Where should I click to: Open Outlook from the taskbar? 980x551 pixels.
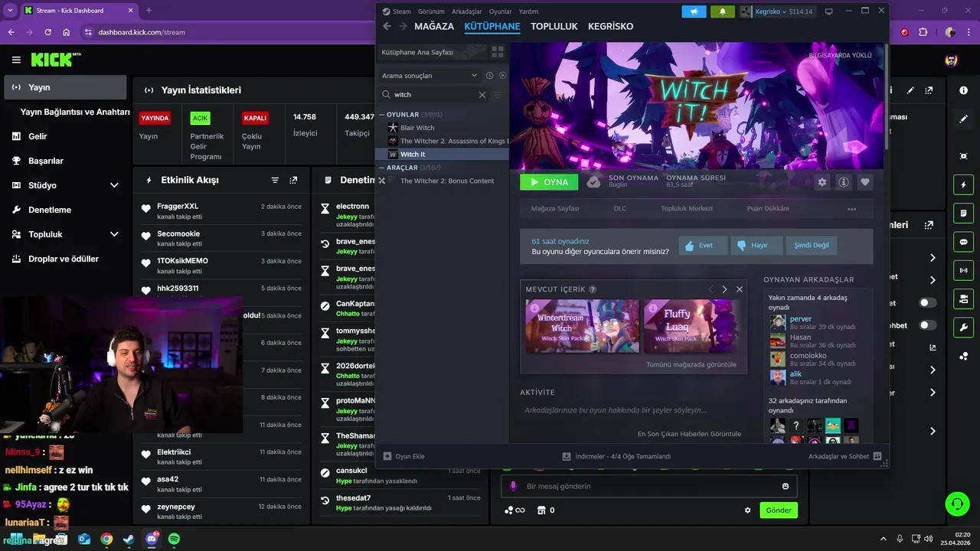[x=84, y=540]
